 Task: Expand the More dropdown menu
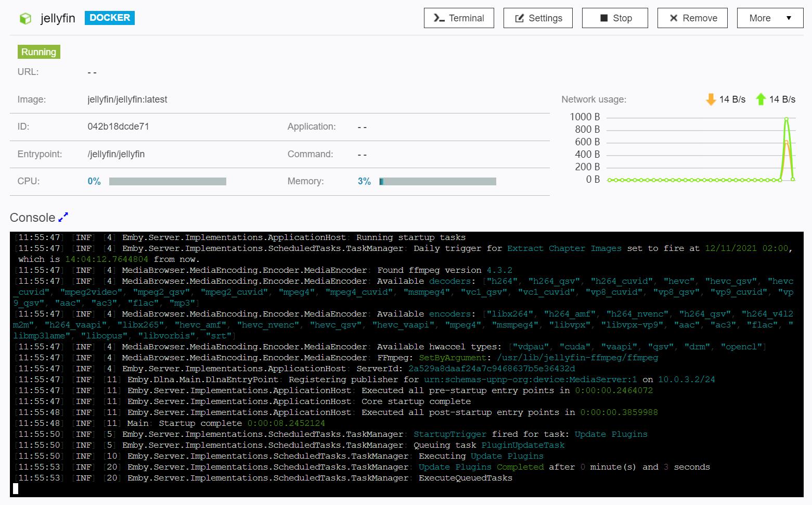click(x=770, y=18)
